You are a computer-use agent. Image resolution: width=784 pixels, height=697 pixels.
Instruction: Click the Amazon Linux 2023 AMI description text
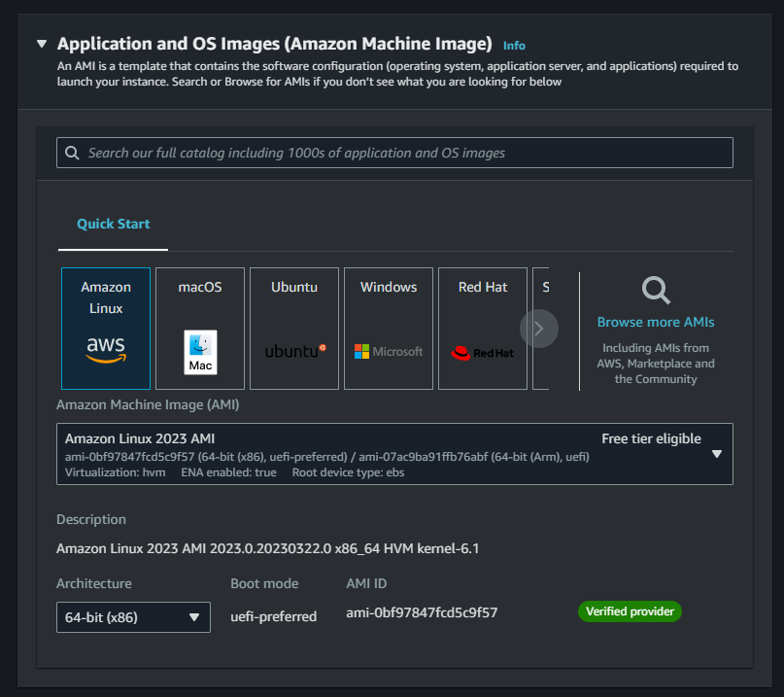click(267, 548)
